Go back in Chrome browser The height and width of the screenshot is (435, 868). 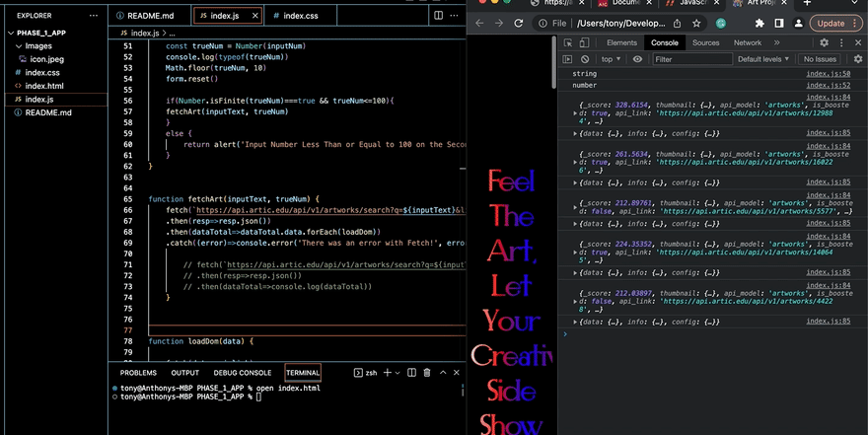tap(479, 24)
